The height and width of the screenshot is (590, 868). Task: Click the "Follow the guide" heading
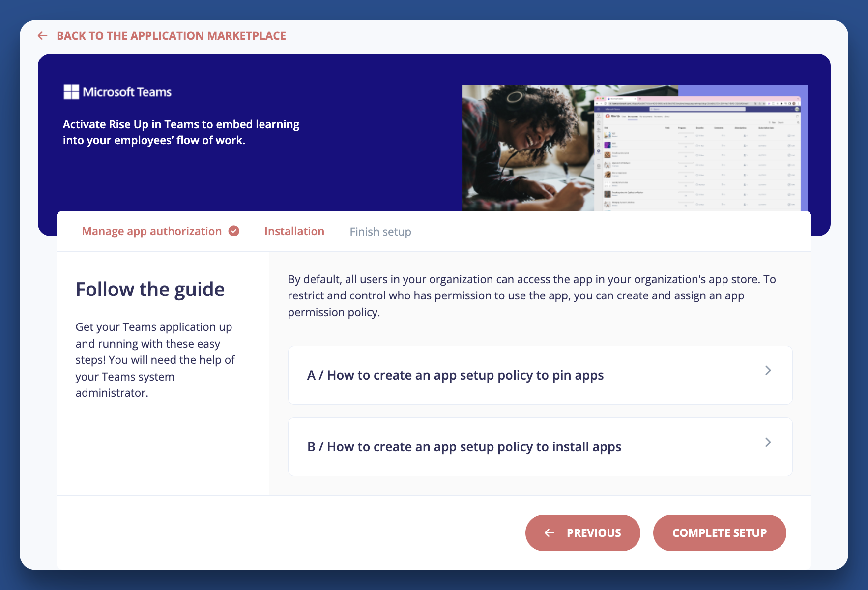(149, 289)
